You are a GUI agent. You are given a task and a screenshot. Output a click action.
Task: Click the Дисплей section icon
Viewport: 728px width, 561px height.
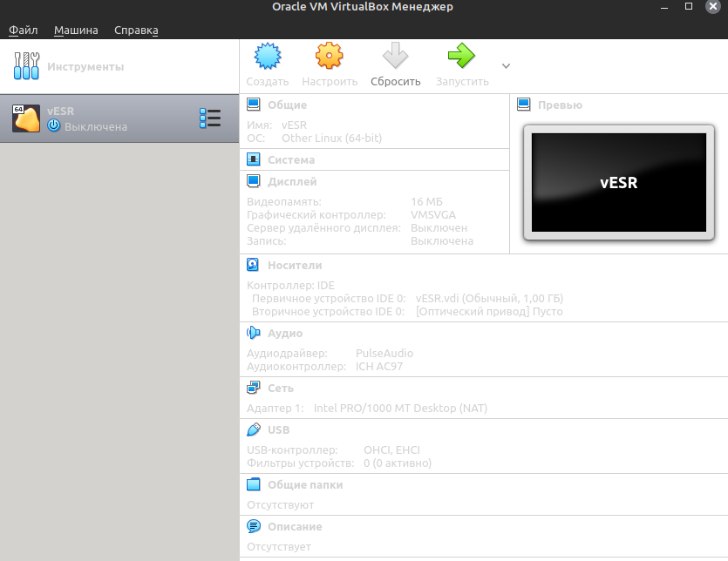point(253,181)
